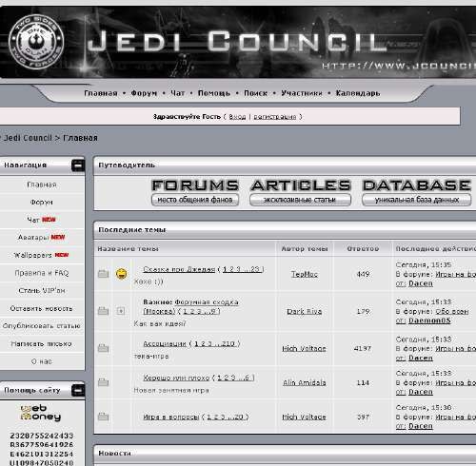Screen dimensions: 476x466
Task: Open Помощь in the top menu
Action: (x=214, y=93)
